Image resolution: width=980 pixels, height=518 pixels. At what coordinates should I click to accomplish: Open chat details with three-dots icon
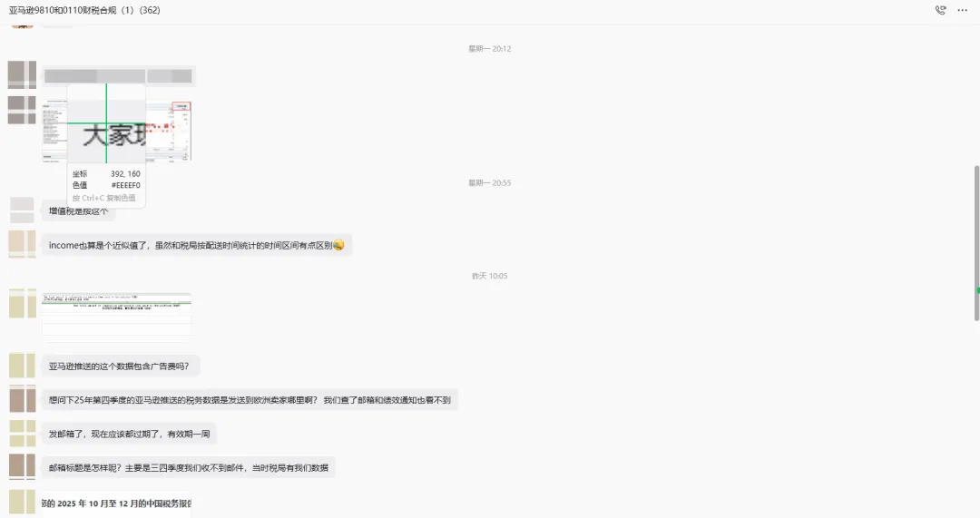963,10
